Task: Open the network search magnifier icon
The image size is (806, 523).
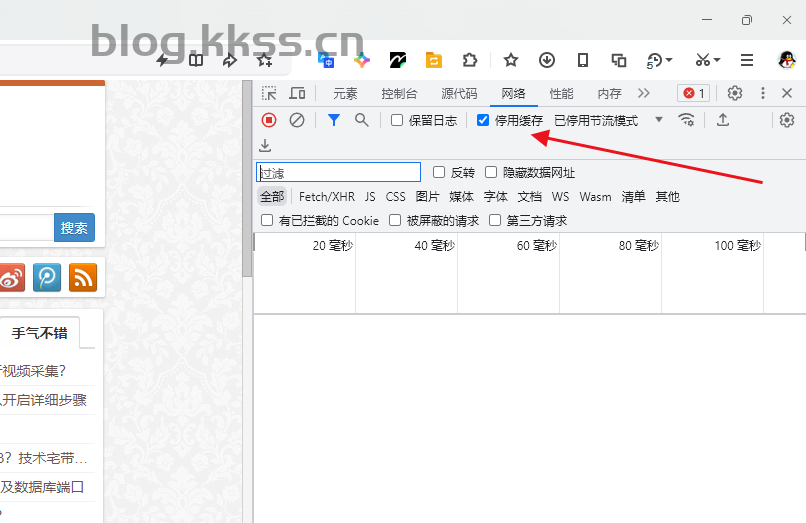Action: (x=361, y=120)
